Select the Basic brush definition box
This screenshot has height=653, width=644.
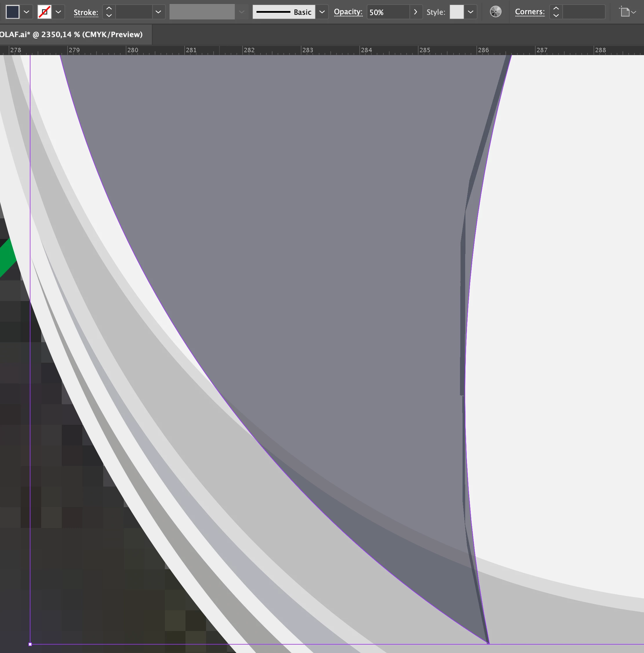(x=283, y=12)
